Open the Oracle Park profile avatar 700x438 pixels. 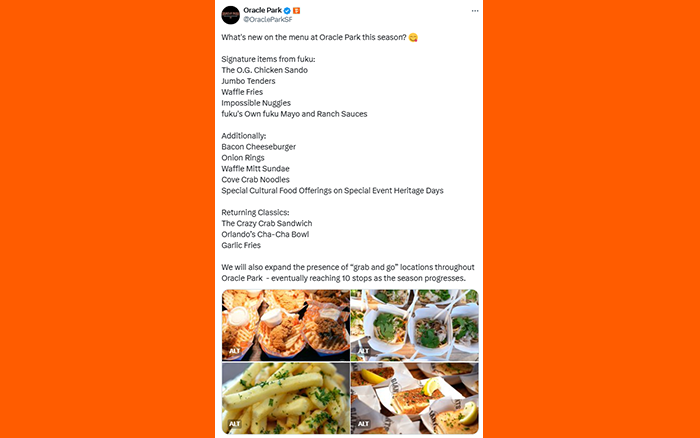tap(231, 15)
